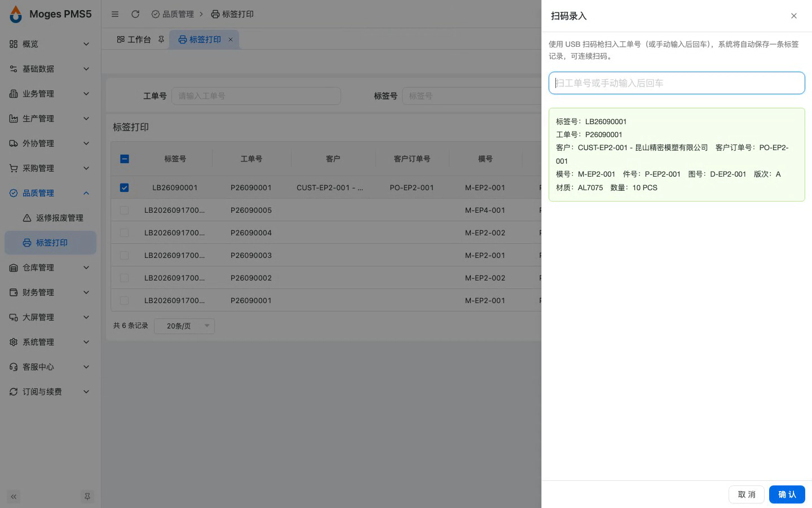Expand the 订阅与续费 menu chevron
Viewport: 812px width, 508px height.
tap(86, 392)
